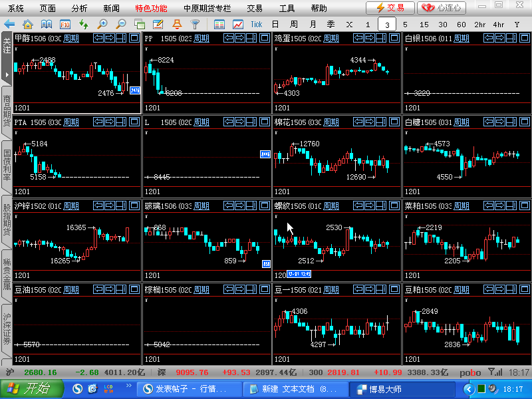The image size is (532, 399).
Task: Switch to 60-minute chart period
Action: [x=461, y=24]
